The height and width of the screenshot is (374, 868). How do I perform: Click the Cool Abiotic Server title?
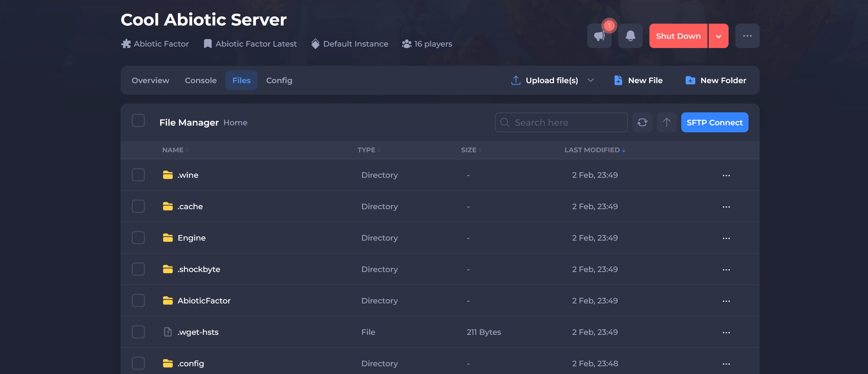click(x=204, y=20)
